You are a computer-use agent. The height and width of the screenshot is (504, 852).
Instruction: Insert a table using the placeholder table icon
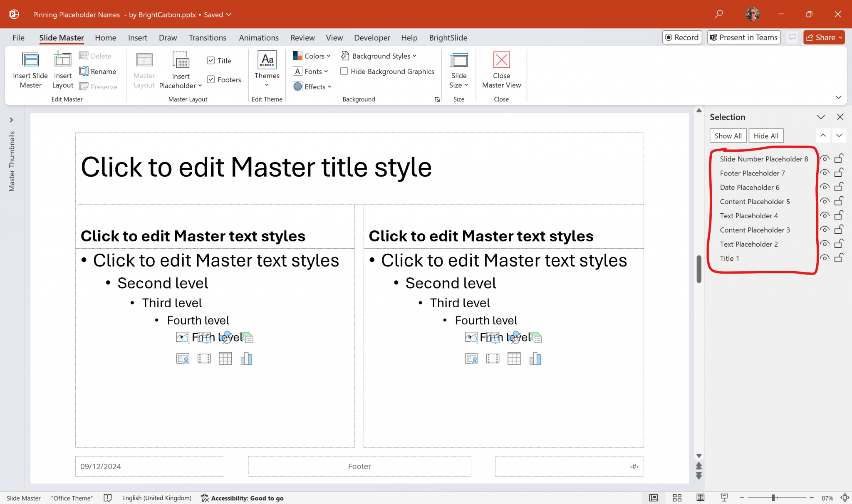click(x=225, y=358)
